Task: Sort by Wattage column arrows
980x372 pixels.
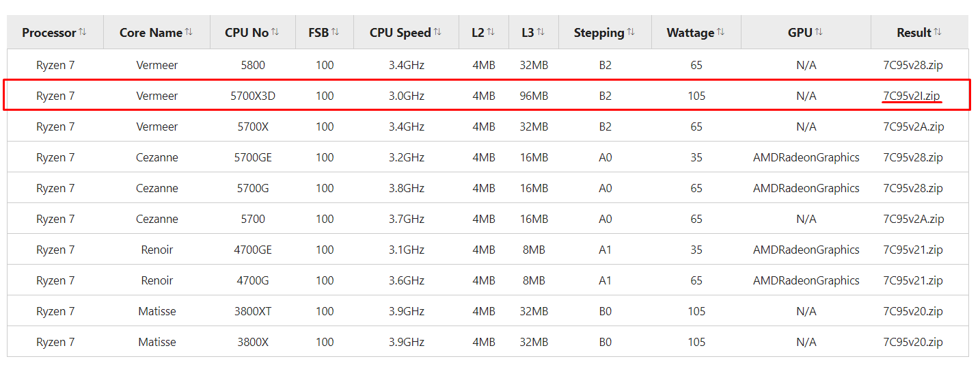Action: 721,32
